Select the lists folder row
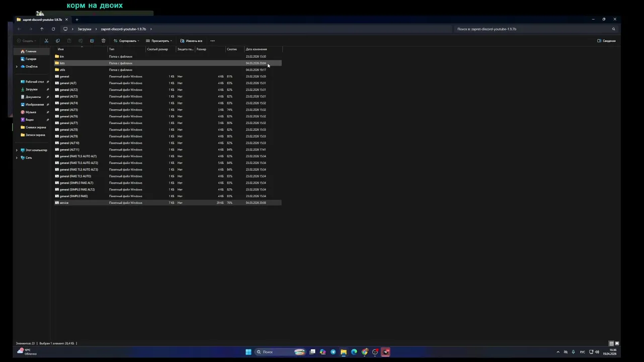Image resolution: width=644 pixels, height=362 pixels. pyautogui.click(x=168, y=63)
